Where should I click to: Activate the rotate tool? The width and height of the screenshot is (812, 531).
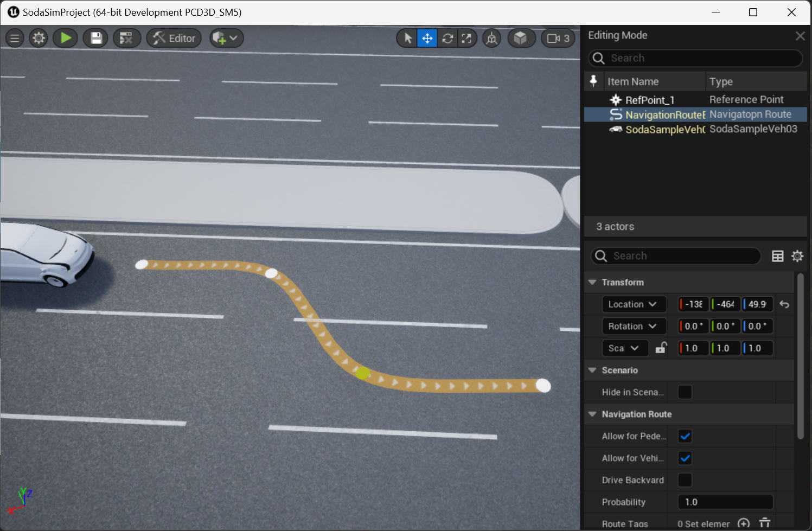point(447,39)
